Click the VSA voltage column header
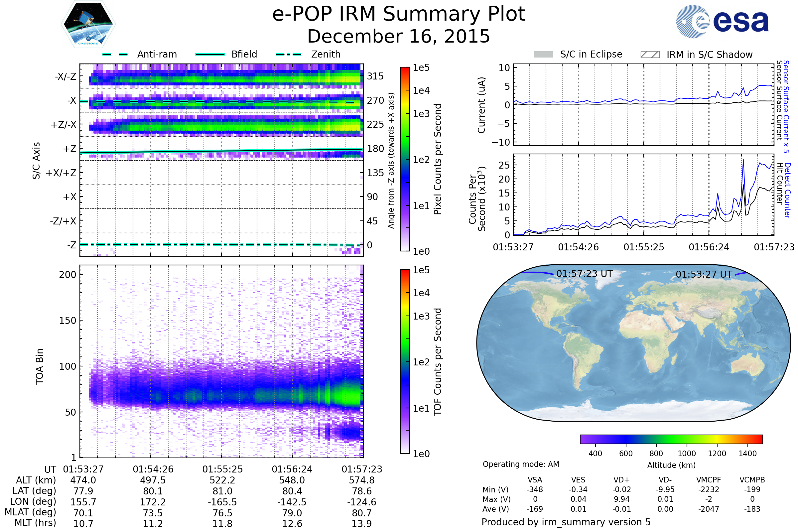798x532 pixels. point(535,480)
